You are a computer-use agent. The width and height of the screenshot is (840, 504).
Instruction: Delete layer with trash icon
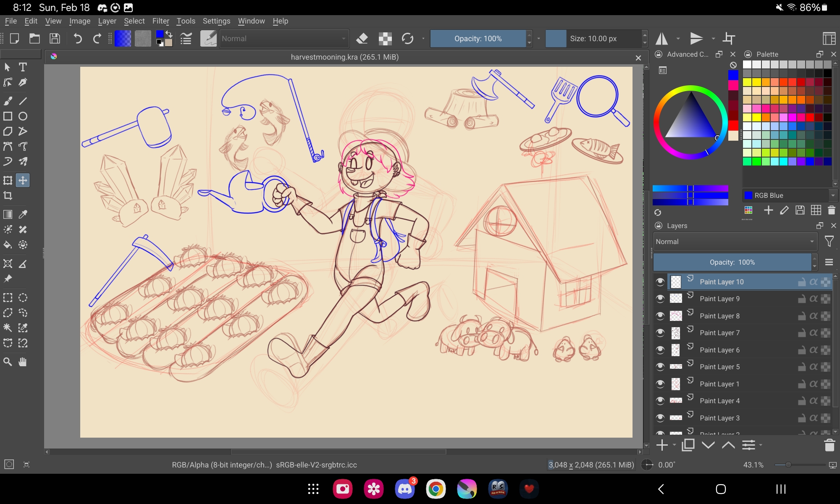(x=829, y=445)
